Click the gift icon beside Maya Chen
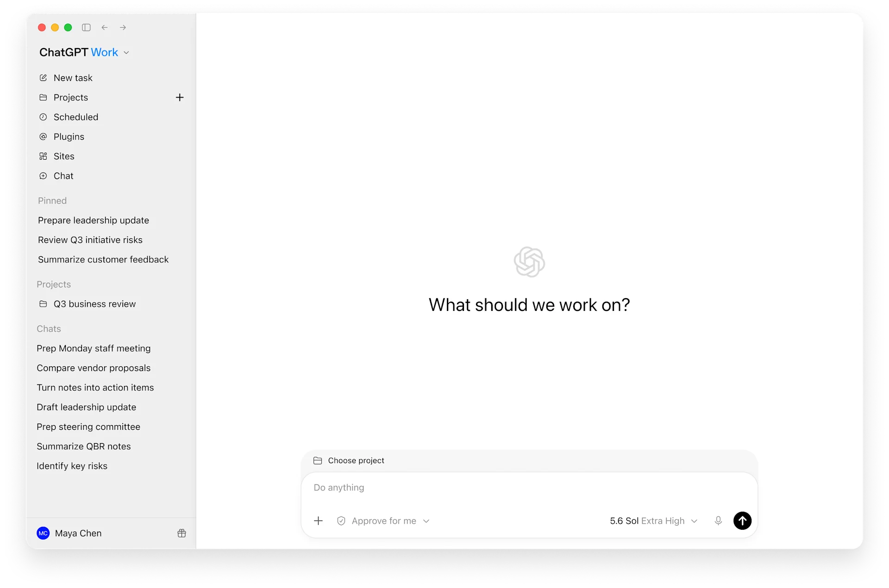This screenshot has width=889, height=588. [x=182, y=533]
